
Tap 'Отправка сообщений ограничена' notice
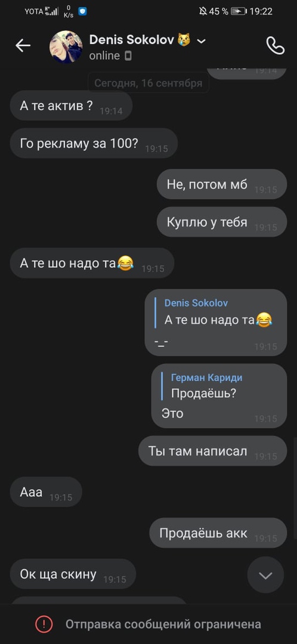pyautogui.click(x=163, y=624)
